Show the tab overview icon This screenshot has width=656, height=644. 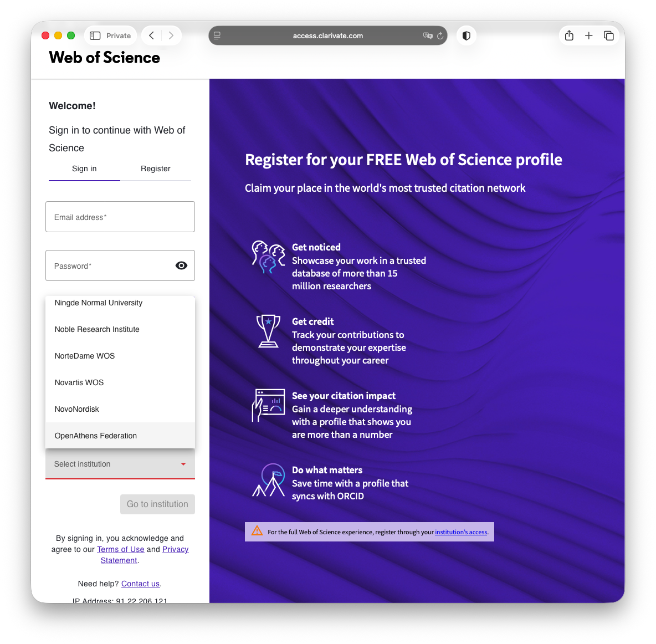pos(608,35)
